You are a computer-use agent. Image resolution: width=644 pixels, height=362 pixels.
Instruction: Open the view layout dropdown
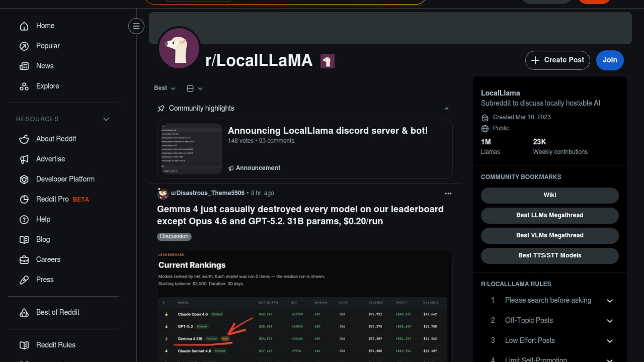click(195, 88)
